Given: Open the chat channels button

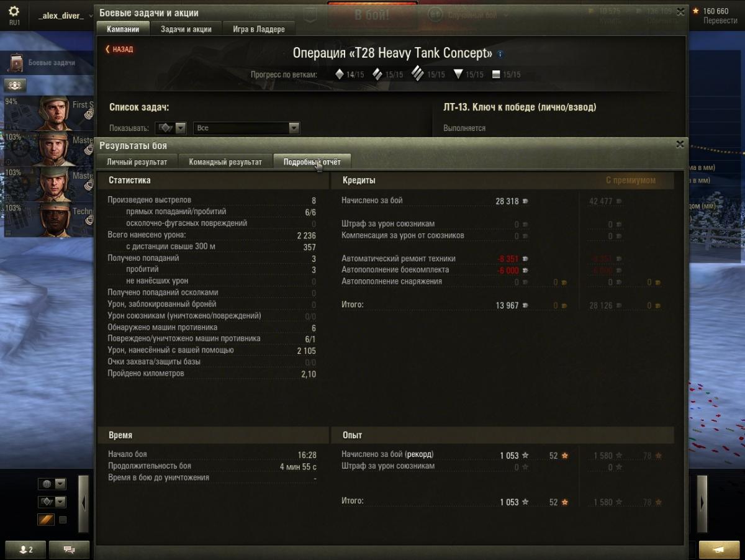Looking at the screenshot, I should [69, 549].
